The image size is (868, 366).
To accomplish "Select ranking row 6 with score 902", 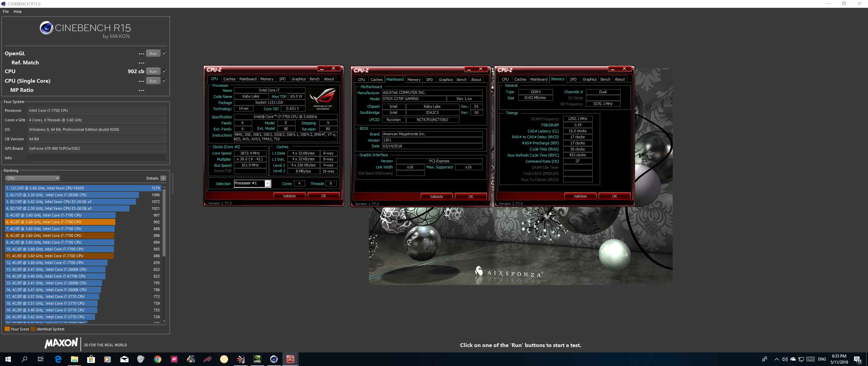I will pos(83,222).
